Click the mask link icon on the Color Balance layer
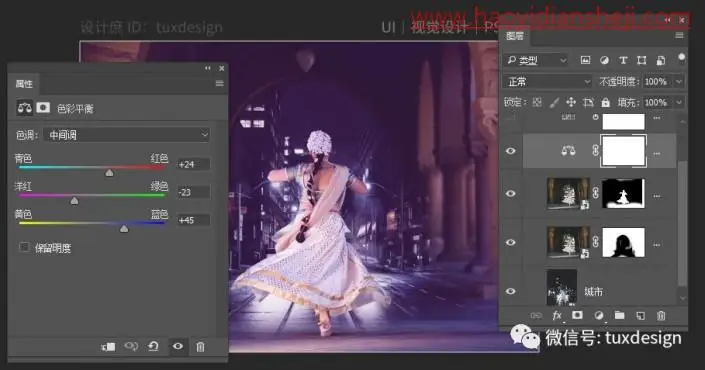 click(x=595, y=151)
